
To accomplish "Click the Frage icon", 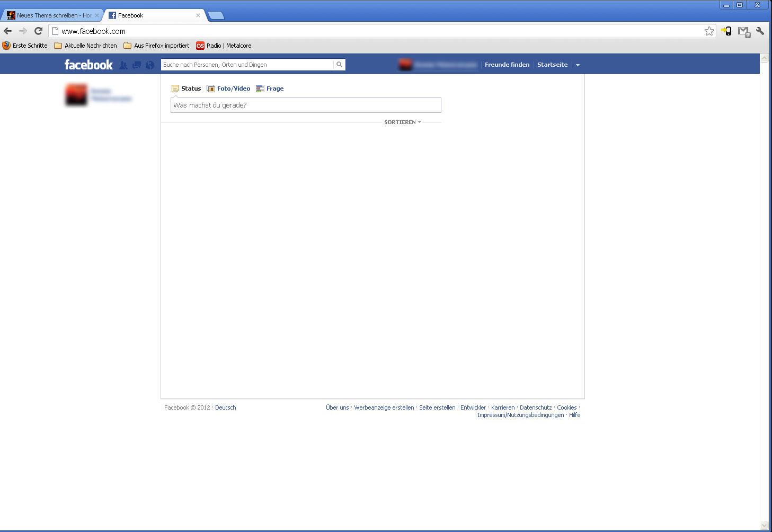I will [260, 88].
